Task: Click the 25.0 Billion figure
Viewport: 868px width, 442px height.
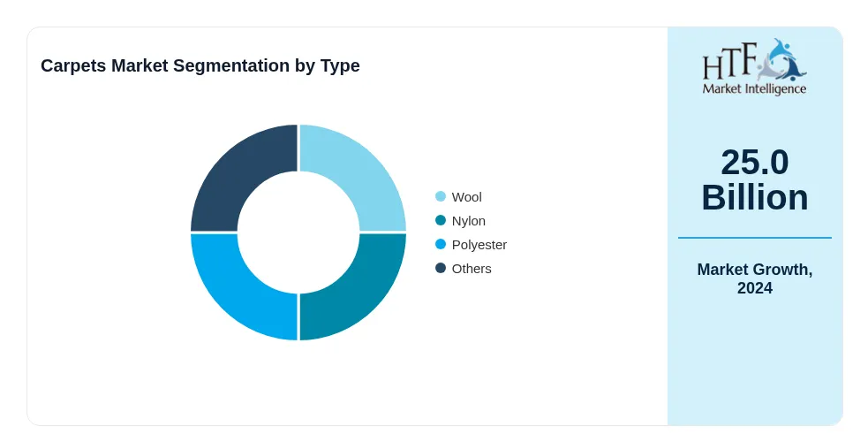Action: click(754, 179)
